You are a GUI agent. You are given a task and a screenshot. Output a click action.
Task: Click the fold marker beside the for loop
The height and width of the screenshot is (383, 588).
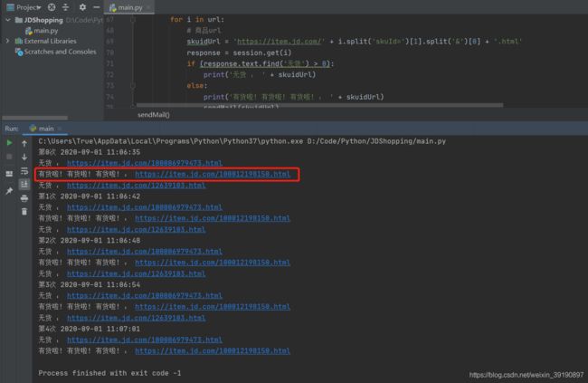tap(133, 20)
